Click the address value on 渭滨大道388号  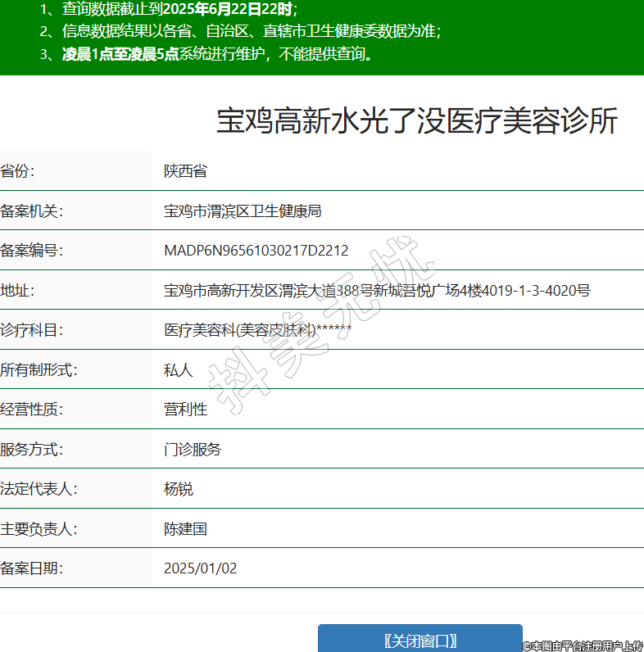click(x=328, y=291)
